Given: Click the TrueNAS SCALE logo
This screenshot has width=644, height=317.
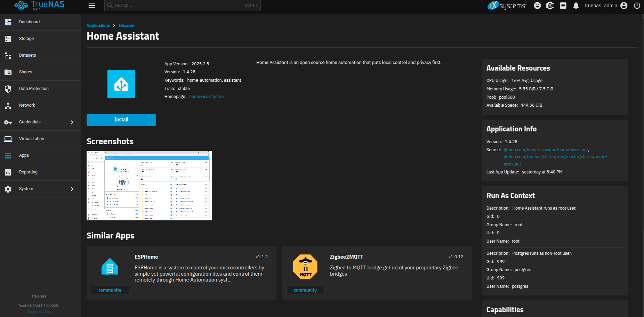Looking at the screenshot, I should click(39, 5).
